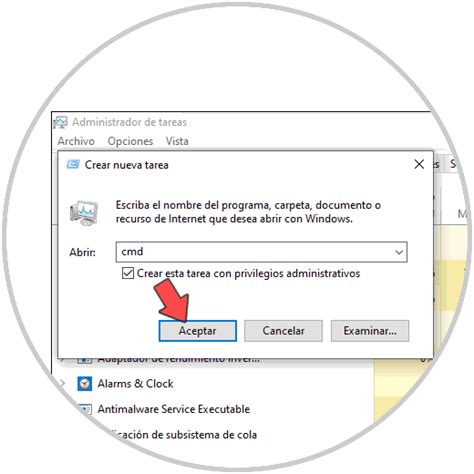This screenshot has width=474, height=474.
Task: Click the Alarms & Clock app icon
Action: coord(85,384)
